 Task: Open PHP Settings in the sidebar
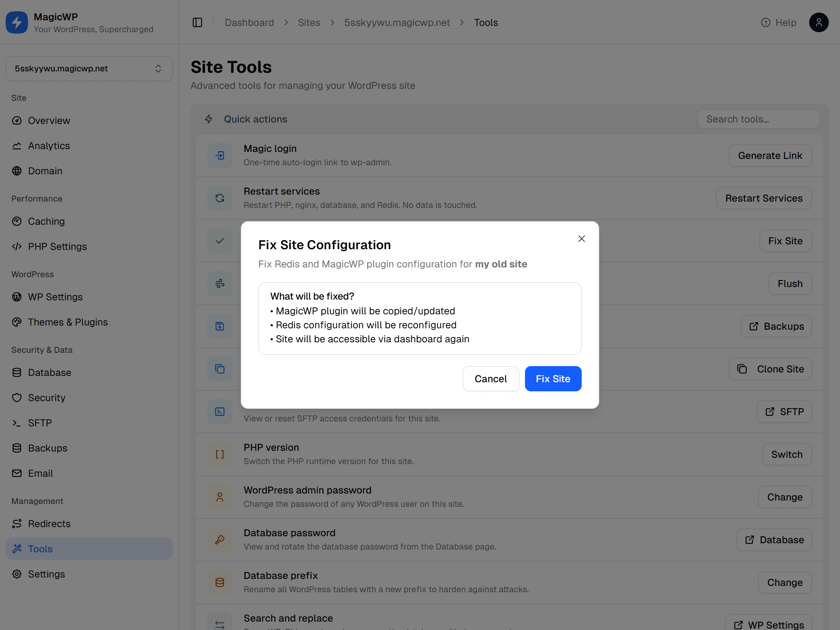(89, 246)
